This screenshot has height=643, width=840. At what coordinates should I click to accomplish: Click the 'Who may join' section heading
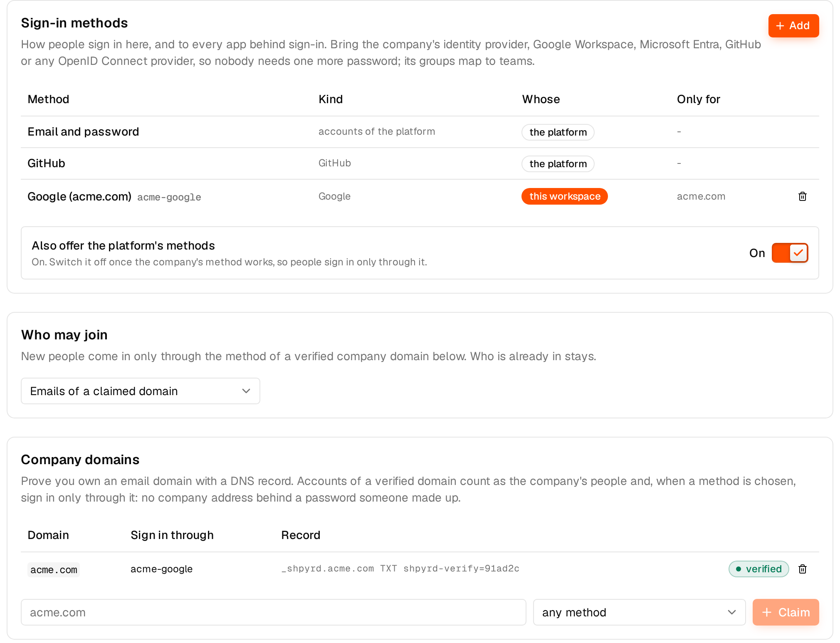[64, 335]
